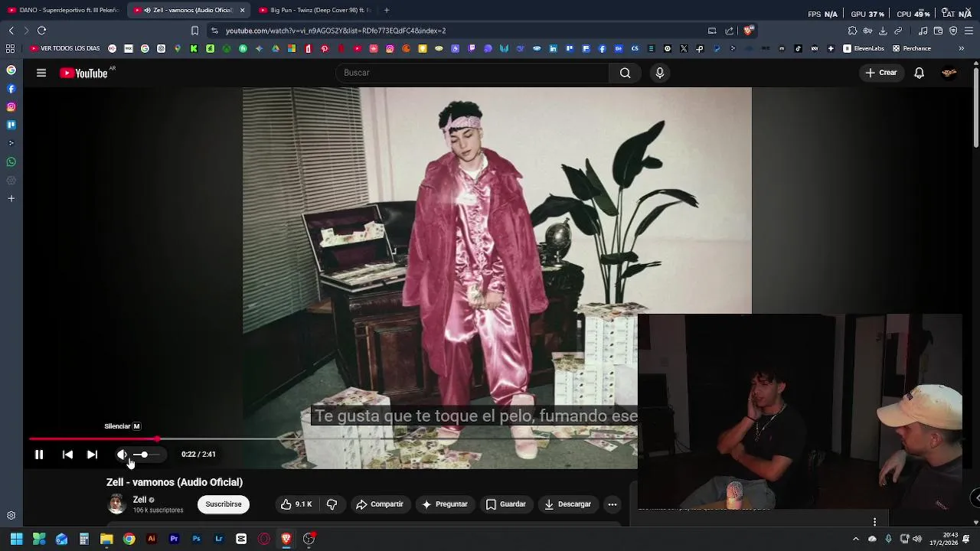Open VER TODOS LOS DIAS bookmark

pyautogui.click(x=65, y=48)
